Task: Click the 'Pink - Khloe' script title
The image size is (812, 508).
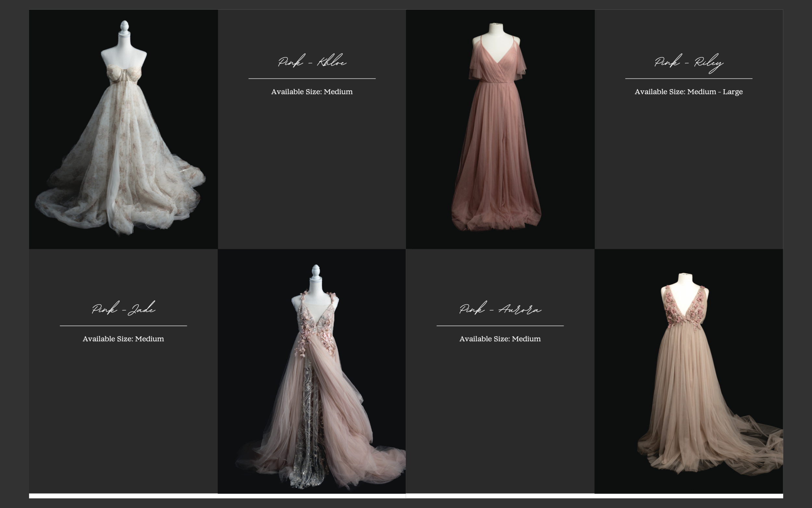Action: (312, 62)
